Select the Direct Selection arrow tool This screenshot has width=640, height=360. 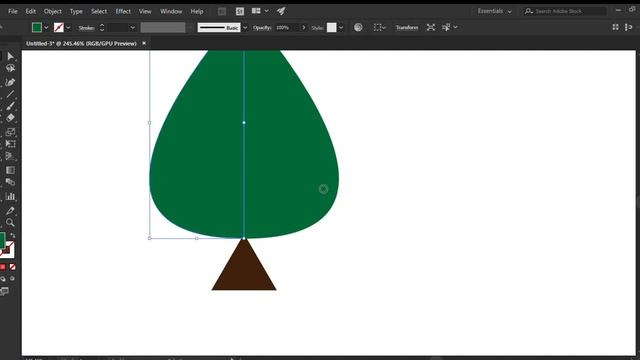tap(10, 56)
